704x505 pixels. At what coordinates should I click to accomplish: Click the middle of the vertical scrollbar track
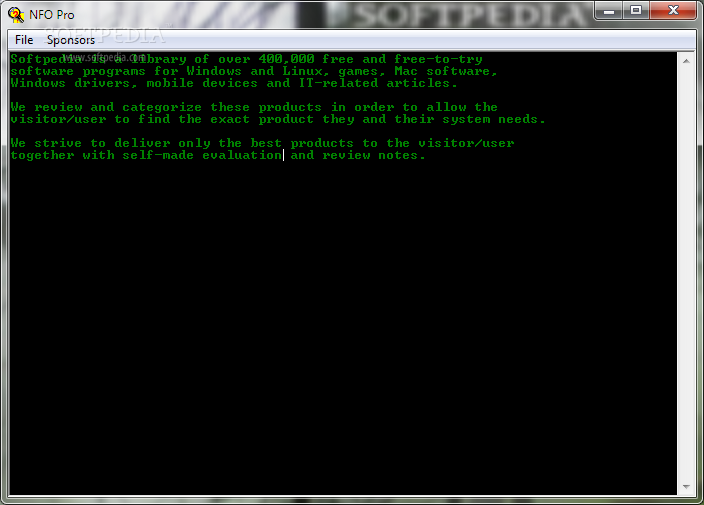coord(686,273)
